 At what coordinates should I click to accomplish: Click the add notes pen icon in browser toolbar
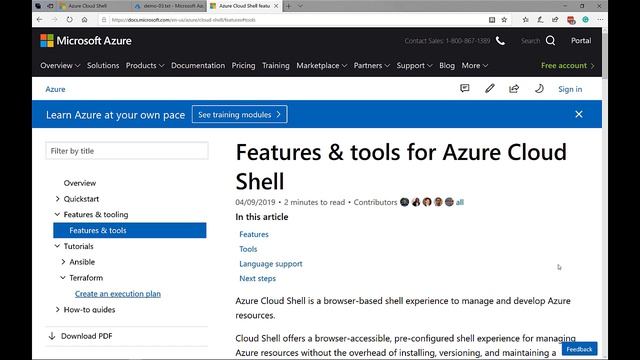point(540,20)
